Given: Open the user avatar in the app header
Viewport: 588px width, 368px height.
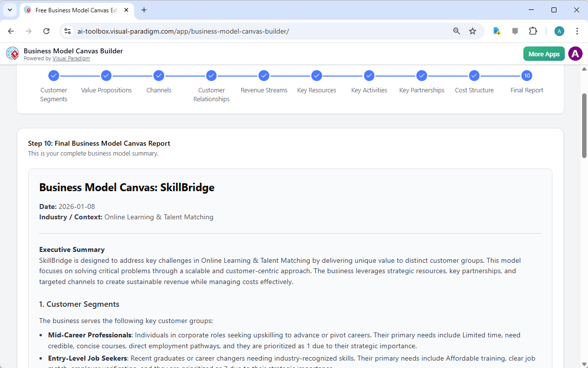Looking at the screenshot, I should [x=575, y=53].
